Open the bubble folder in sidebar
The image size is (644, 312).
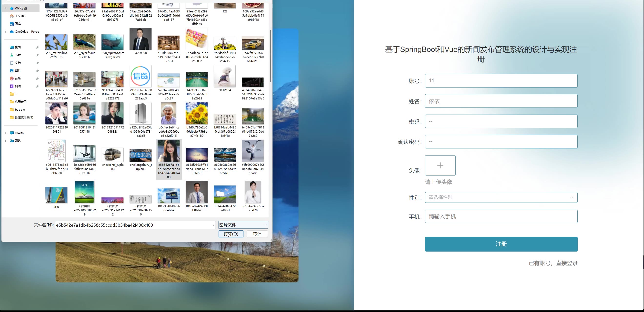pos(20,109)
